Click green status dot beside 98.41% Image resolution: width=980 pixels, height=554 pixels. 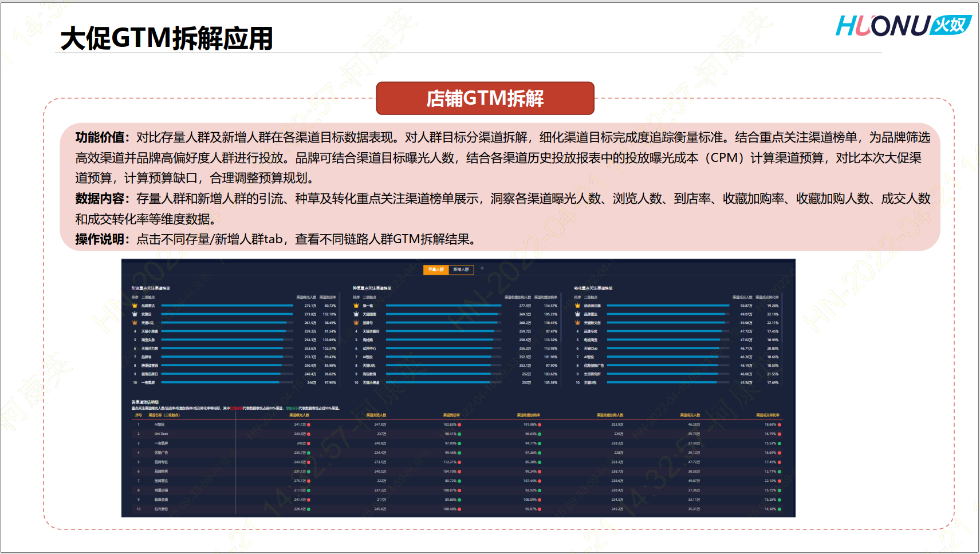[459, 434]
